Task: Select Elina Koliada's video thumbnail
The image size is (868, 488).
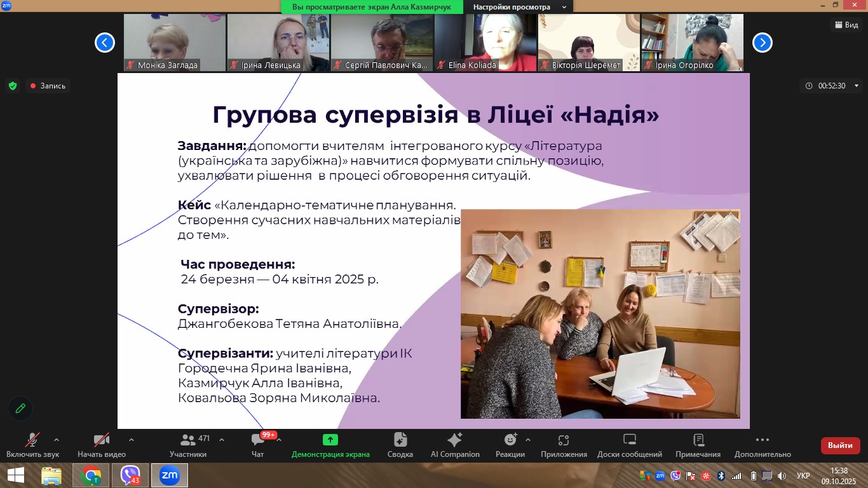Action: [485, 43]
